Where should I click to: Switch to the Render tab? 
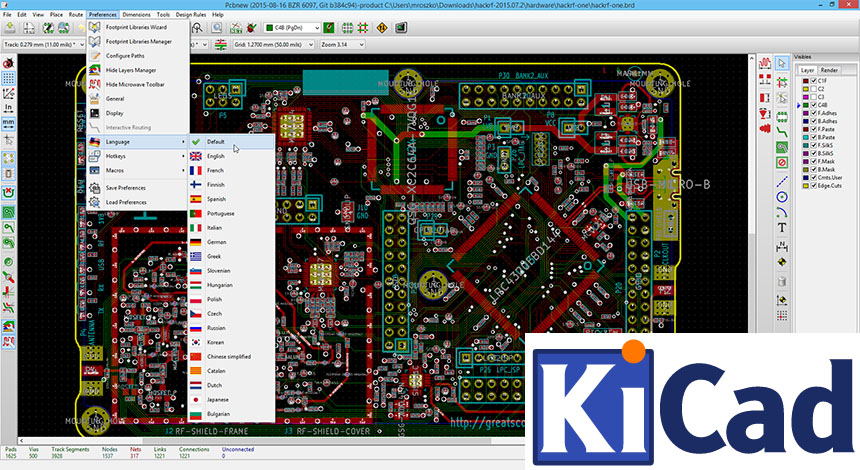click(x=830, y=70)
